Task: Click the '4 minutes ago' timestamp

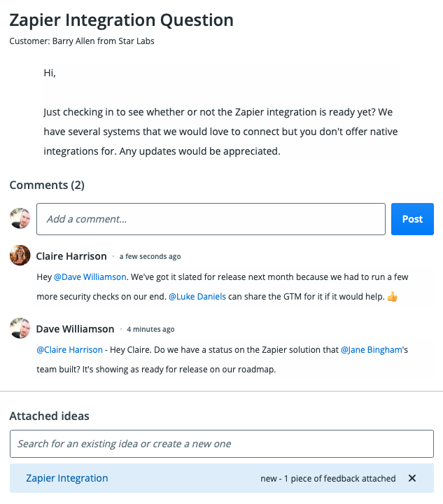Action: [150, 330]
